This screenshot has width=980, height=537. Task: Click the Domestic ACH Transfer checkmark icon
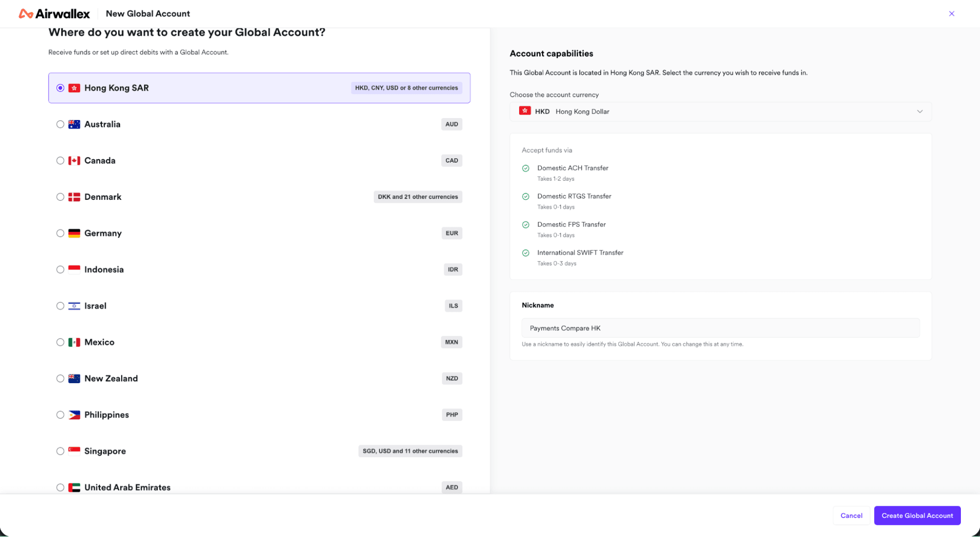(526, 169)
